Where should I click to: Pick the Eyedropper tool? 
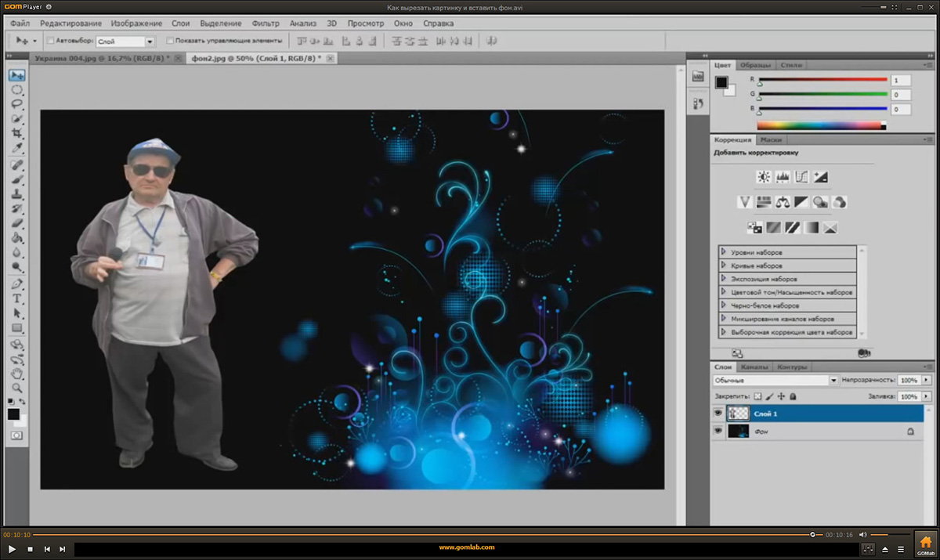coord(16,149)
